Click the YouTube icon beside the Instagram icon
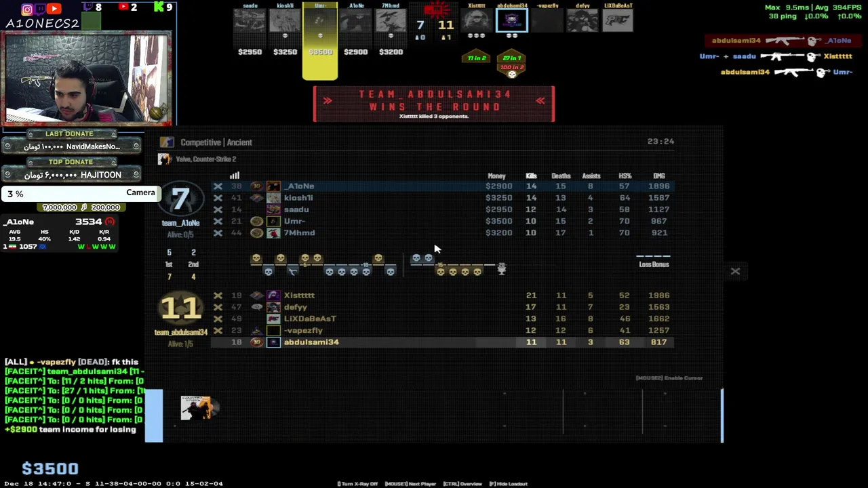 (x=54, y=9)
